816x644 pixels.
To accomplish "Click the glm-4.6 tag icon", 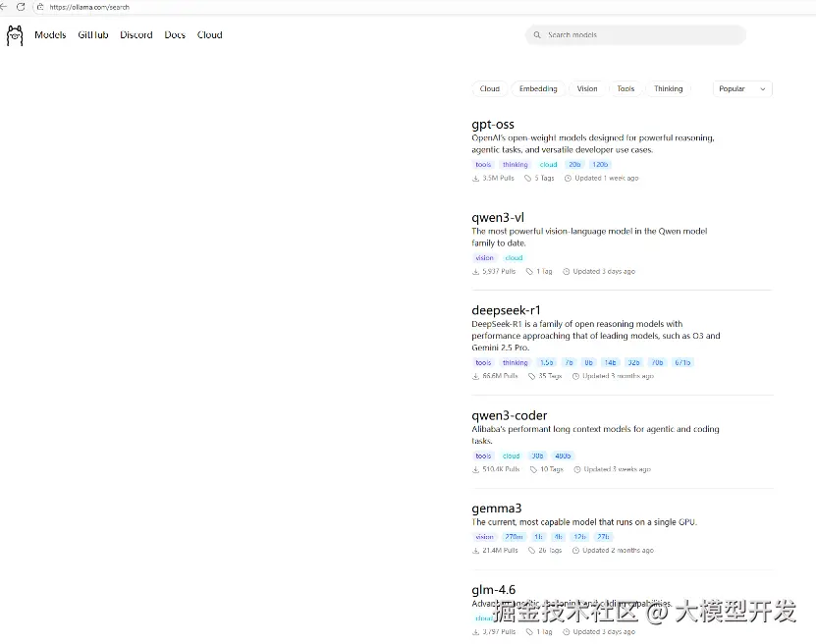I will [x=529, y=632].
